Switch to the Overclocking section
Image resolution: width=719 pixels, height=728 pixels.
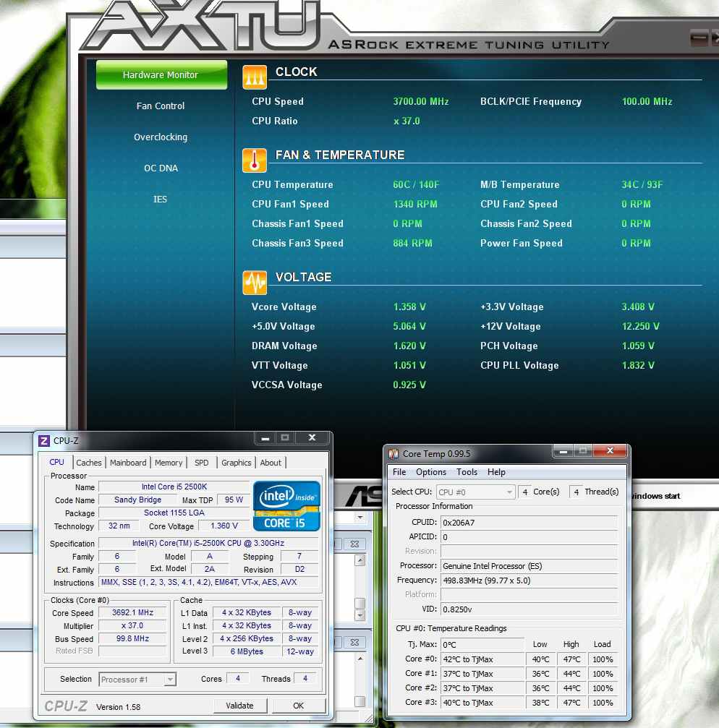pyautogui.click(x=161, y=137)
